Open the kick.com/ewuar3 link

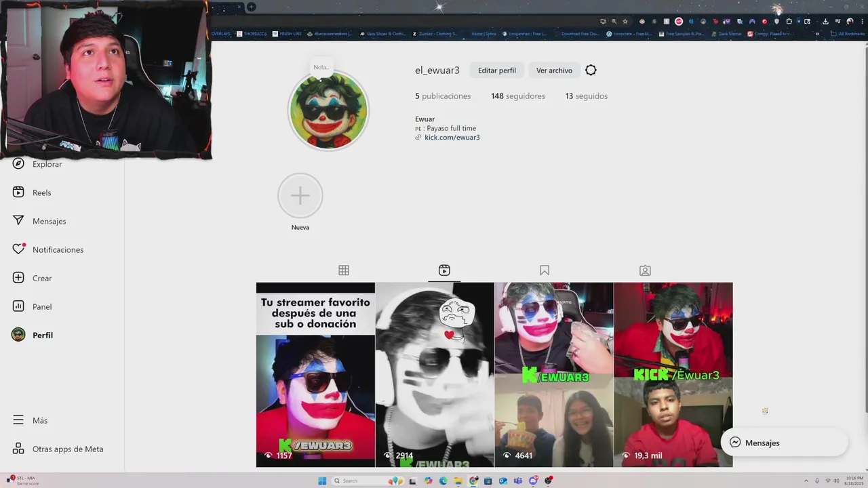(x=452, y=138)
